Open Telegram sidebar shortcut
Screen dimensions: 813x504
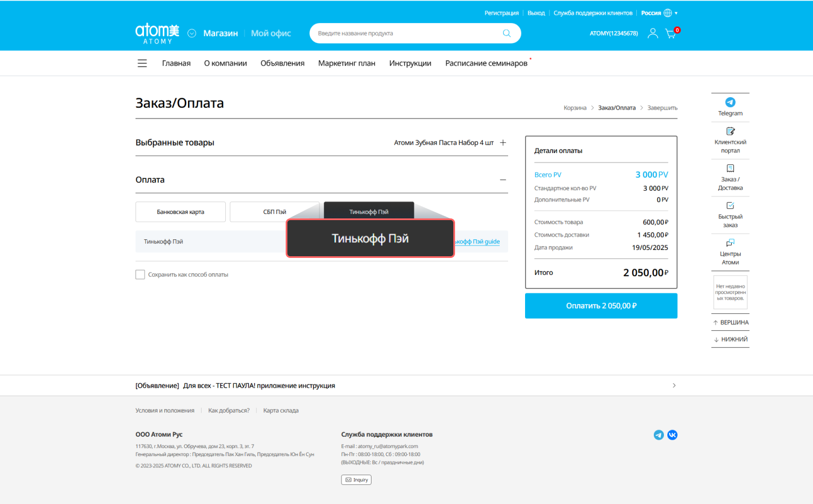tap(730, 107)
